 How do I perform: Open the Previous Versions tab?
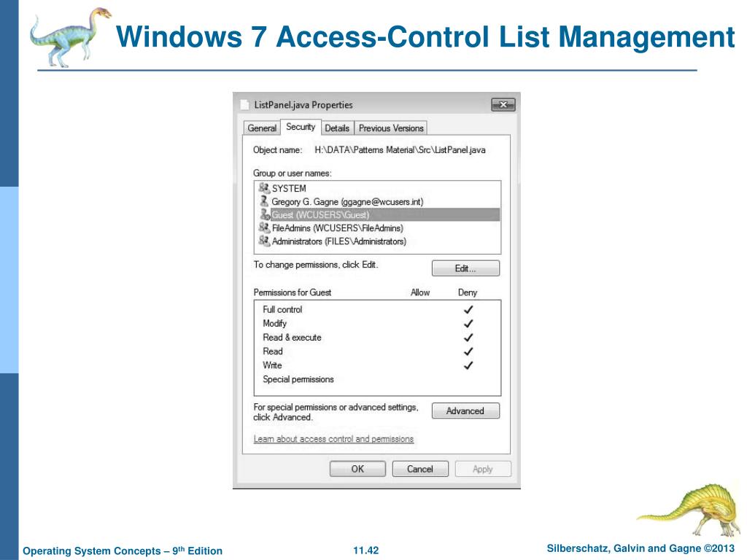pos(391,128)
